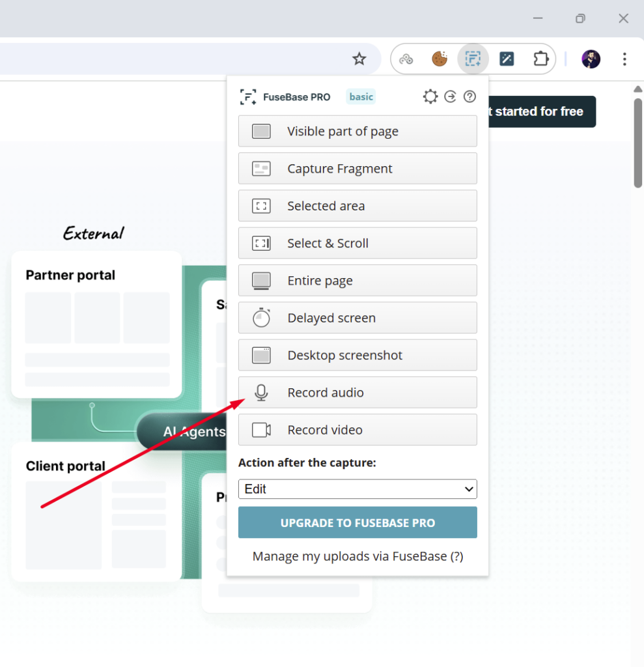The width and height of the screenshot is (644, 667).
Task: Click the bookmark star icon
Action: [x=359, y=59]
